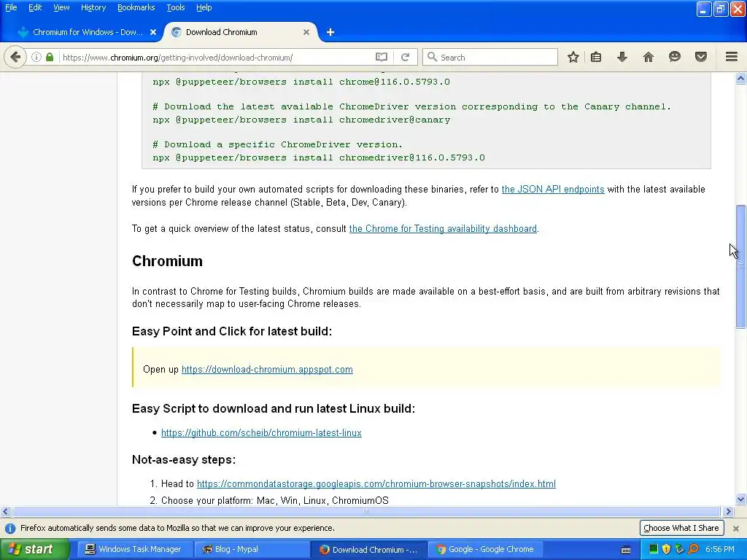Close the Download Chromium tab

pyautogui.click(x=306, y=32)
